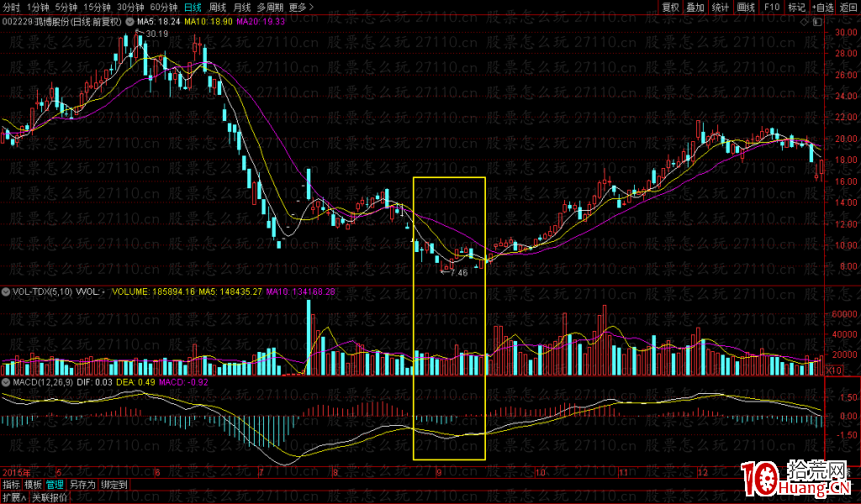
Task: Click the 2015年 timeline label
Action: coord(17,472)
